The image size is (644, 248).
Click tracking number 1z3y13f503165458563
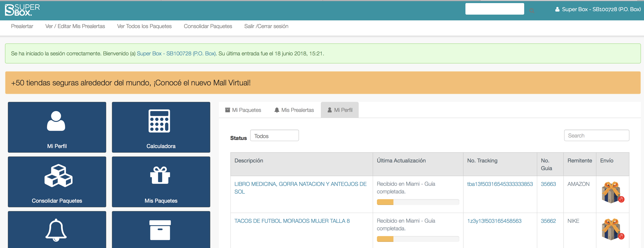point(494,221)
